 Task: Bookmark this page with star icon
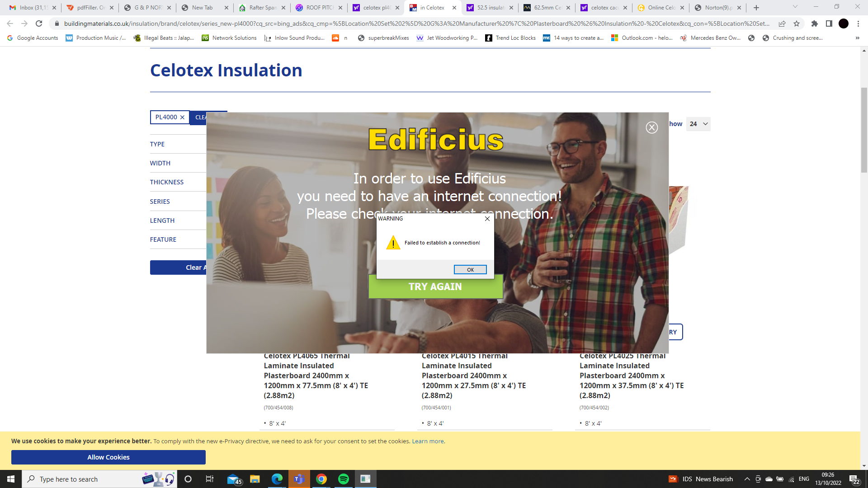pyautogui.click(x=797, y=23)
